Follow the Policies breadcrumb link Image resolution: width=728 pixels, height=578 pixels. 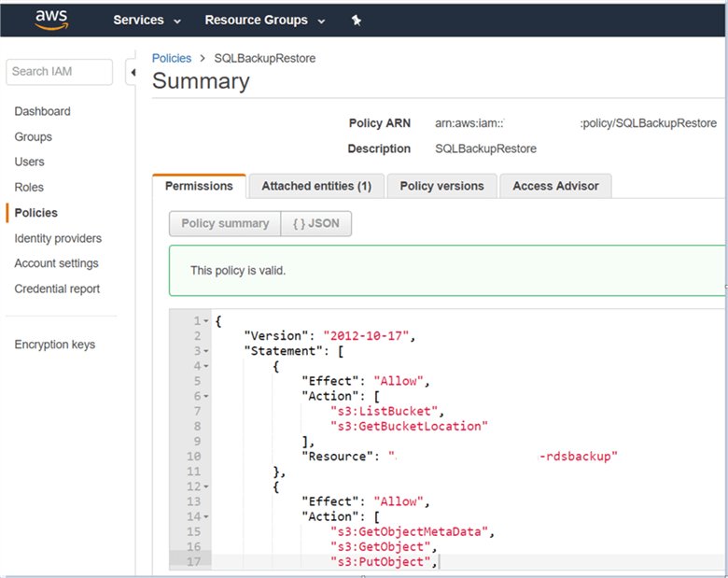[172, 58]
